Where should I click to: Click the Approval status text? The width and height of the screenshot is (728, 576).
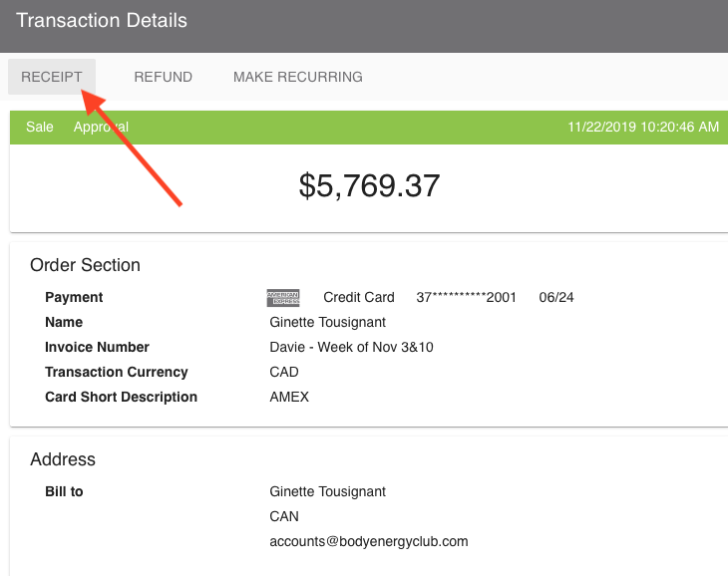pyautogui.click(x=101, y=127)
